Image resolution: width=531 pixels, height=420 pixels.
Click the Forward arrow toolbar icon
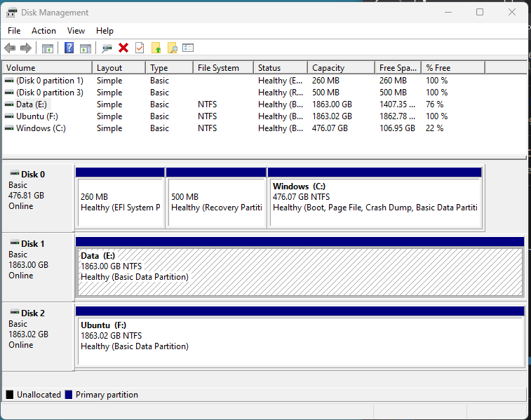tap(26, 48)
